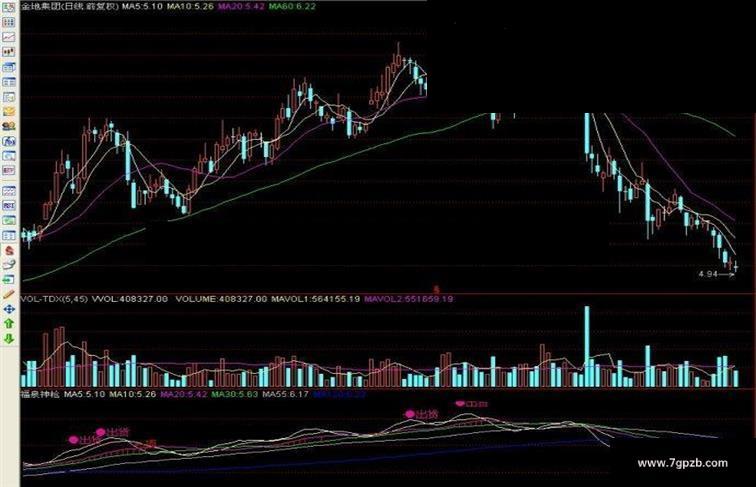Click the document page icon in sidebar
Screen dimensions: 756x487
click(9, 97)
